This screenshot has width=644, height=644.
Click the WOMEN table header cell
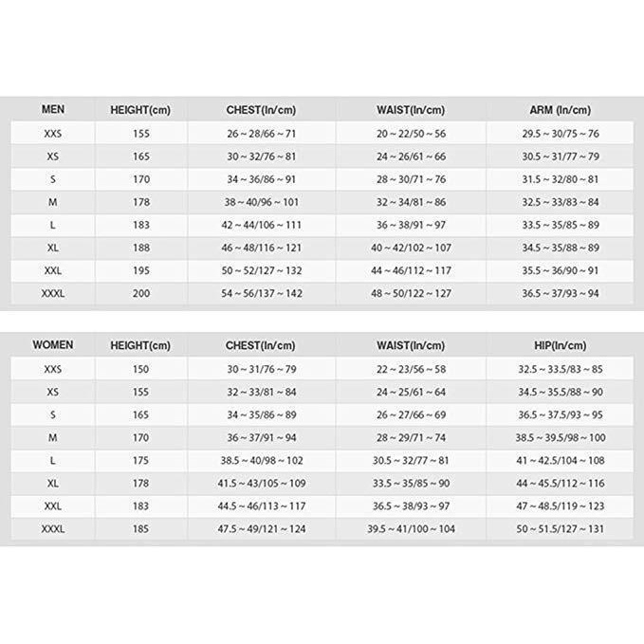click(x=52, y=344)
